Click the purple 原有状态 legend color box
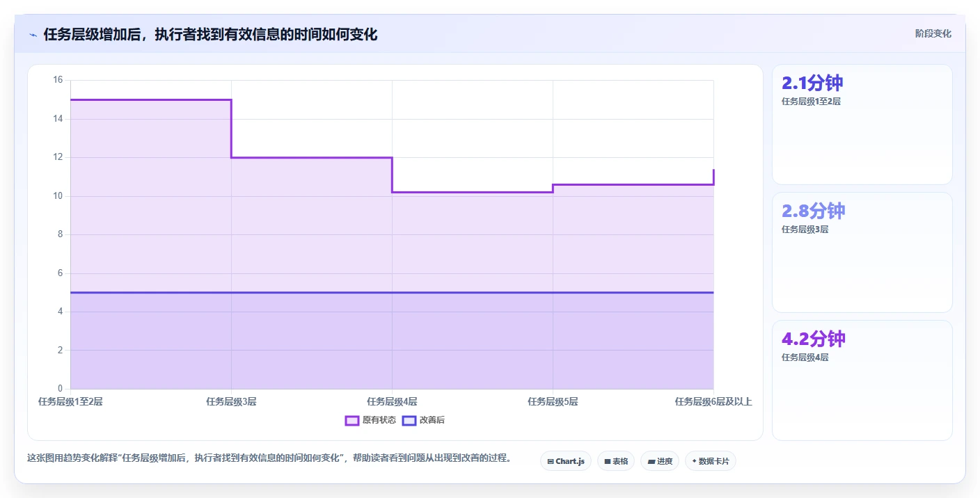The image size is (980, 498). [352, 420]
